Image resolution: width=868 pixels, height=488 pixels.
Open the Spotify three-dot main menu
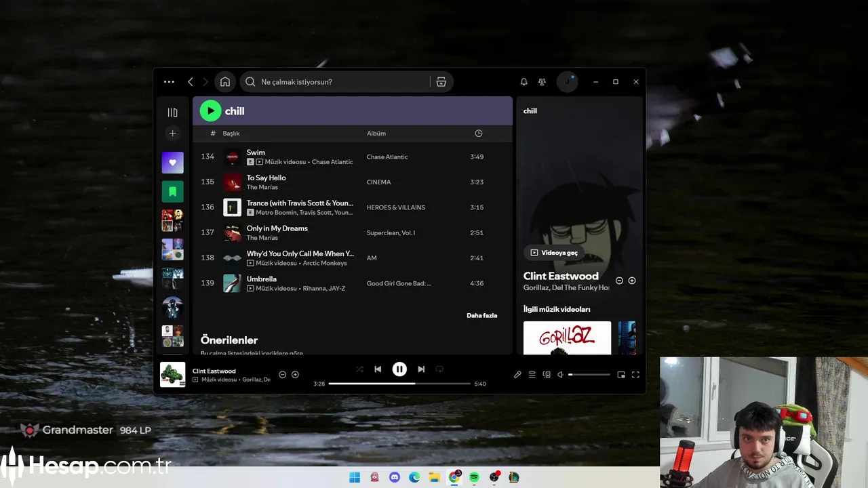(169, 82)
